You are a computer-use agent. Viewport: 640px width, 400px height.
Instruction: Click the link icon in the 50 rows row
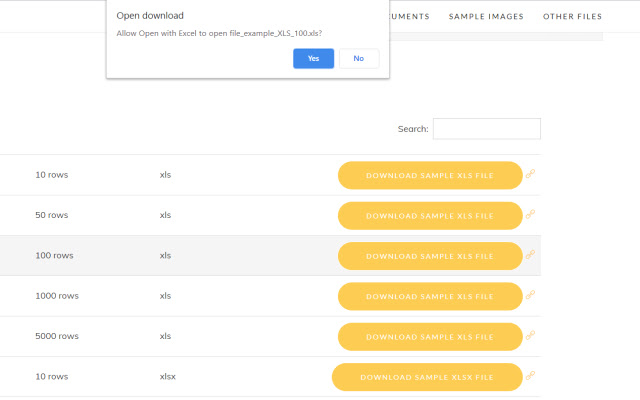pyautogui.click(x=531, y=215)
